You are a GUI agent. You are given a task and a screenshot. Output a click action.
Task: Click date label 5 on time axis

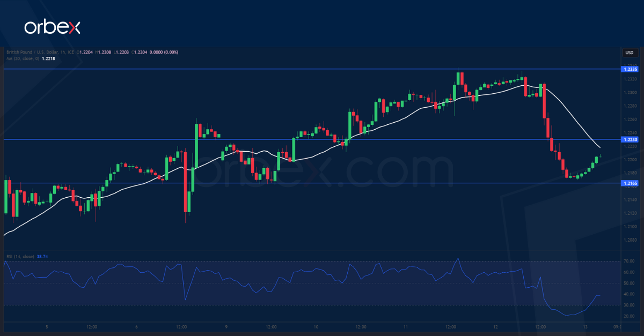coord(47,326)
